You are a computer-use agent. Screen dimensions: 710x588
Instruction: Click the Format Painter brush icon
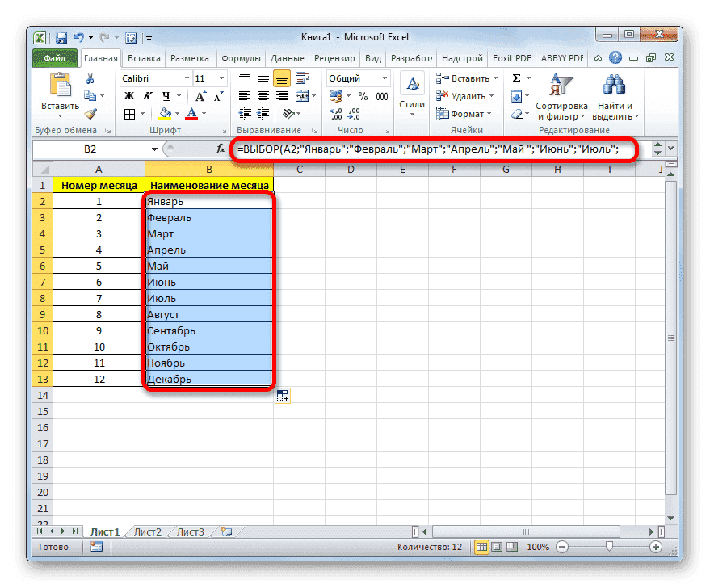tap(90, 115)
